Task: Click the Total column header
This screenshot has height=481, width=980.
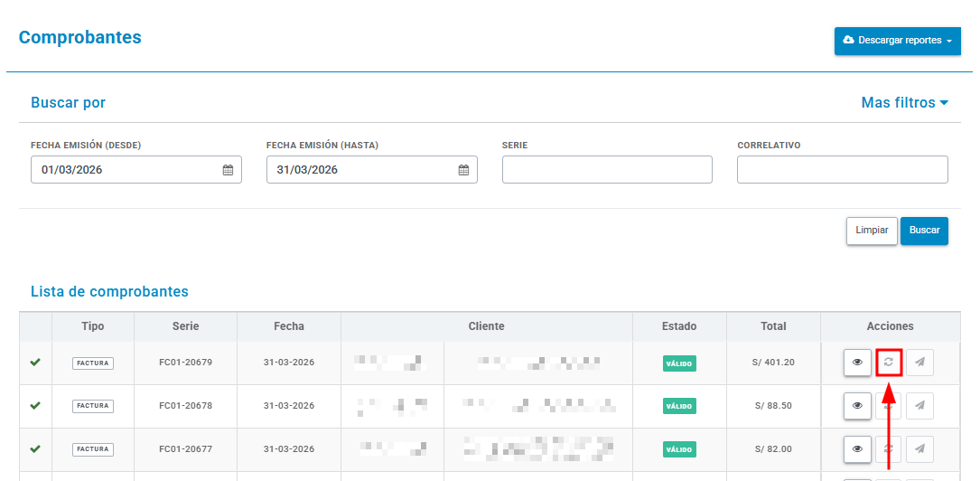Action: (773, 325)
